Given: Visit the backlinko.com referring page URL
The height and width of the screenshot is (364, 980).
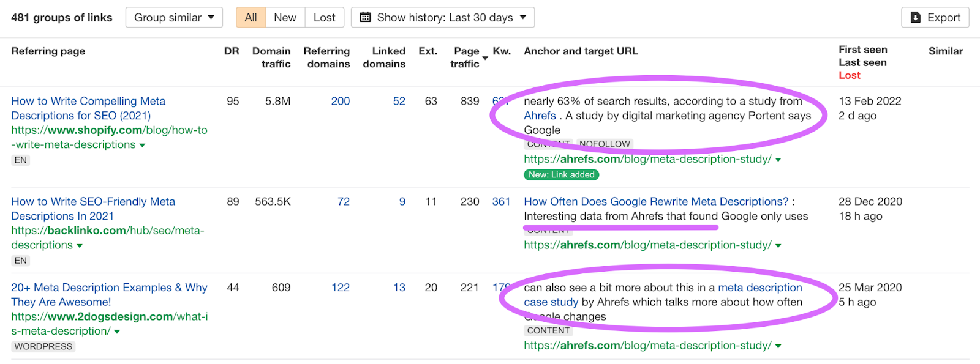Looking at the screenshot, I should (x=108, y=238).
